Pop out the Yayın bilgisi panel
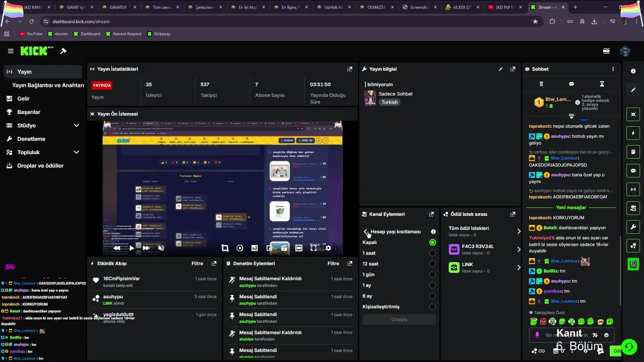This screenshot has width=644, height=362. coord(513,69)
